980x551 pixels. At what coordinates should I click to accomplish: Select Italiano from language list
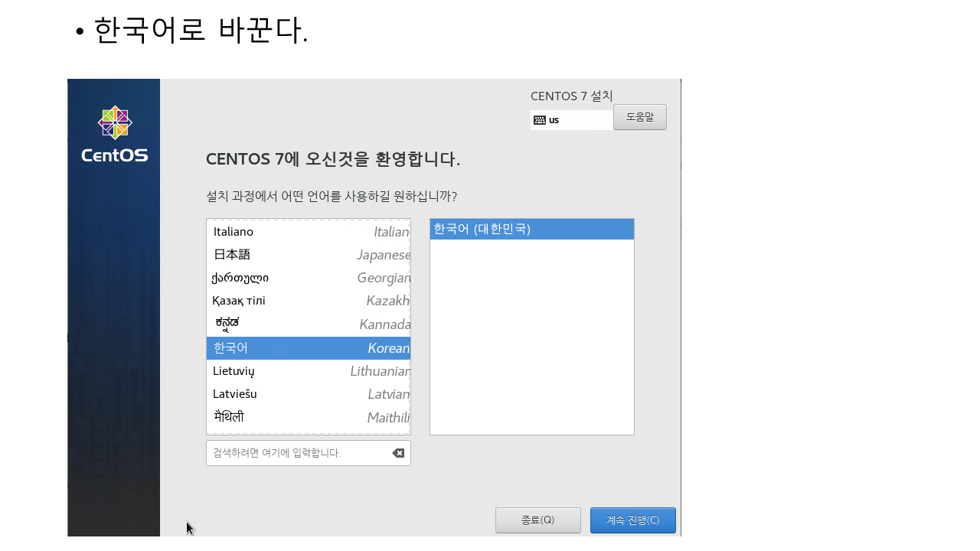tap(308, 232)
